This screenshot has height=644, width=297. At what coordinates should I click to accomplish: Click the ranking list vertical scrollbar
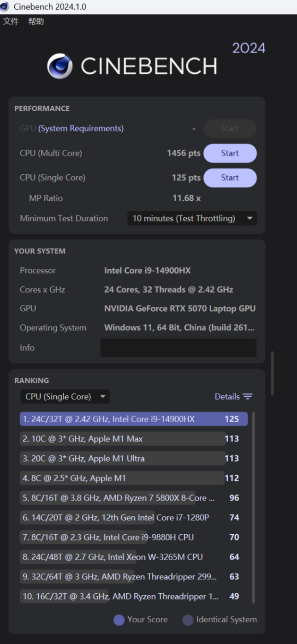point(253,507)
